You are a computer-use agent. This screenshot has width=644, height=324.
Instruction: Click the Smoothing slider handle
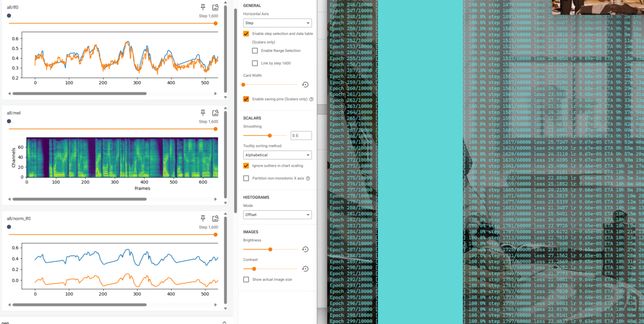pyautogui.click(x=270, y=135)
